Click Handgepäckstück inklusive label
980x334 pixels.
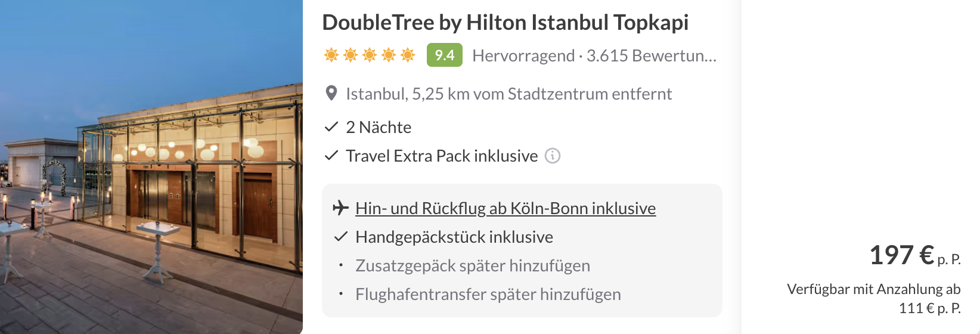coord(454,237)
